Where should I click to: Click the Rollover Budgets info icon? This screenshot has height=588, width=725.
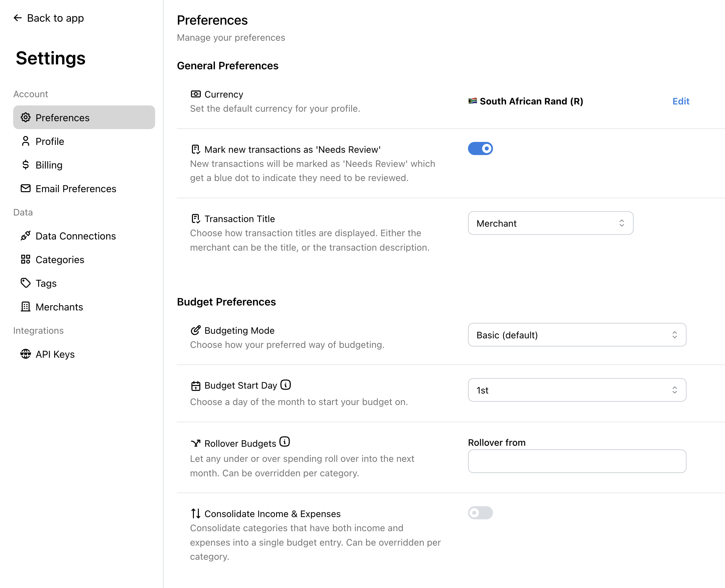click(x=285, y=442)
